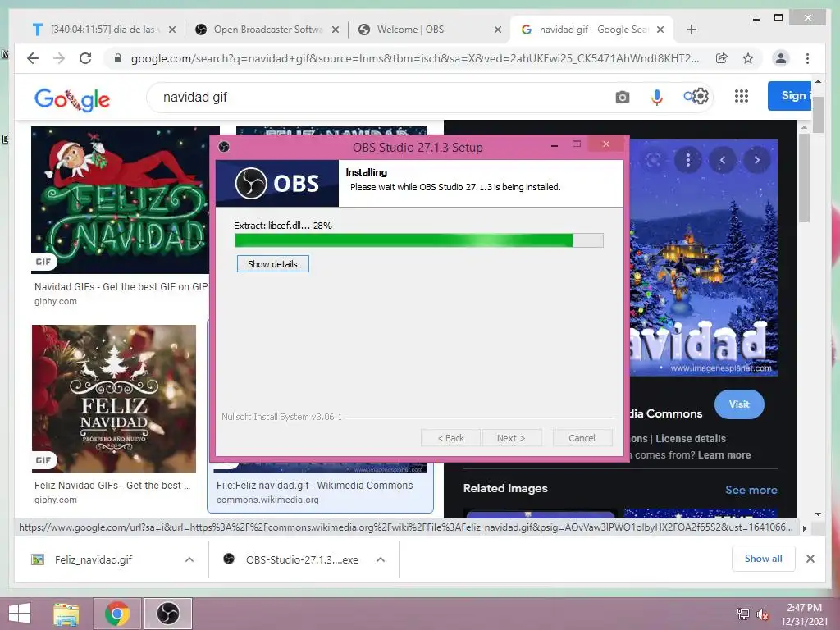
Task: Open downloaded OBS-Studio-27.1.3 exe
Action: [302, 559]
